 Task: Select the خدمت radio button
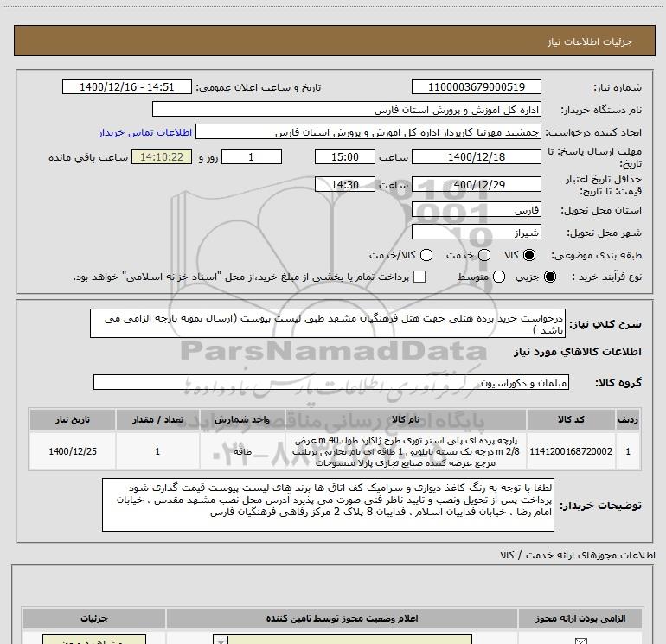point(484,255)
